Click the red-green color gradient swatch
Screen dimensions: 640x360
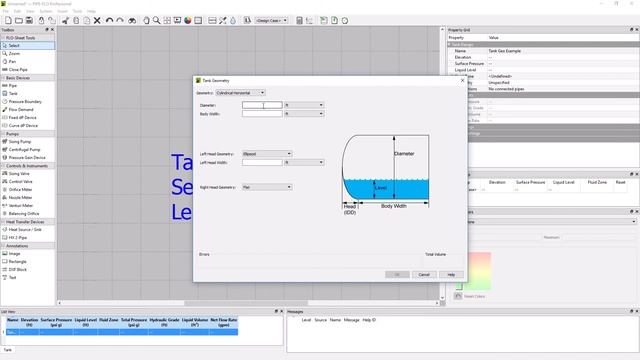click(x=479, y=271)
